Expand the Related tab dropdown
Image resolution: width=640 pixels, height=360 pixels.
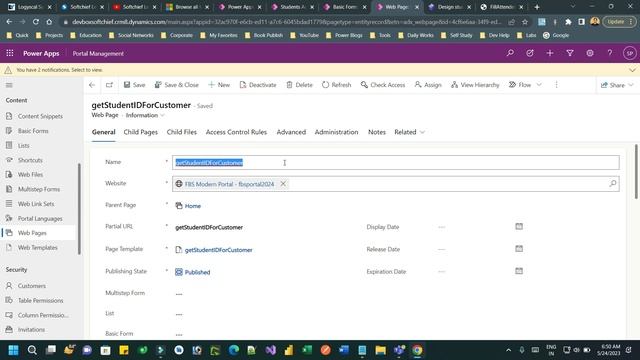point(409,132)
